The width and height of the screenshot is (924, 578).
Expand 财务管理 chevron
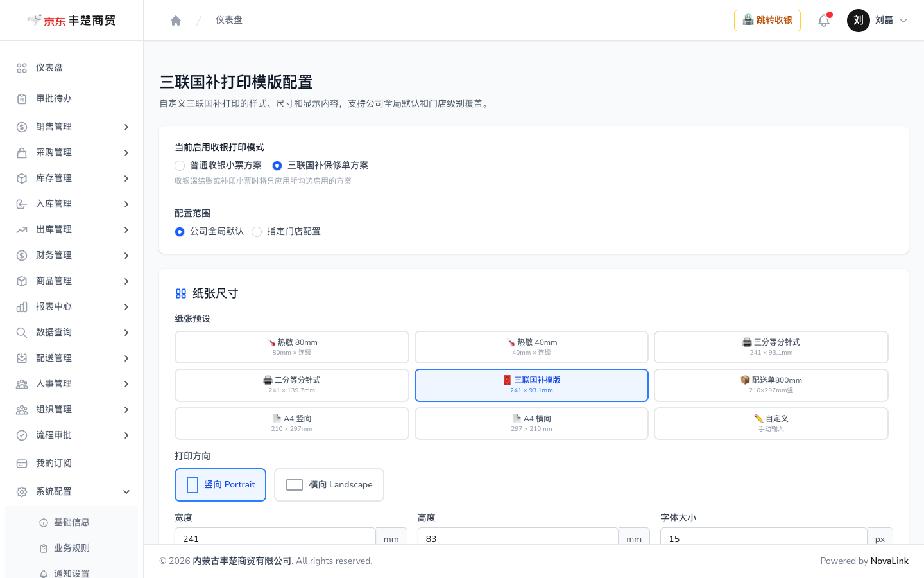click(x=126, y=256)
